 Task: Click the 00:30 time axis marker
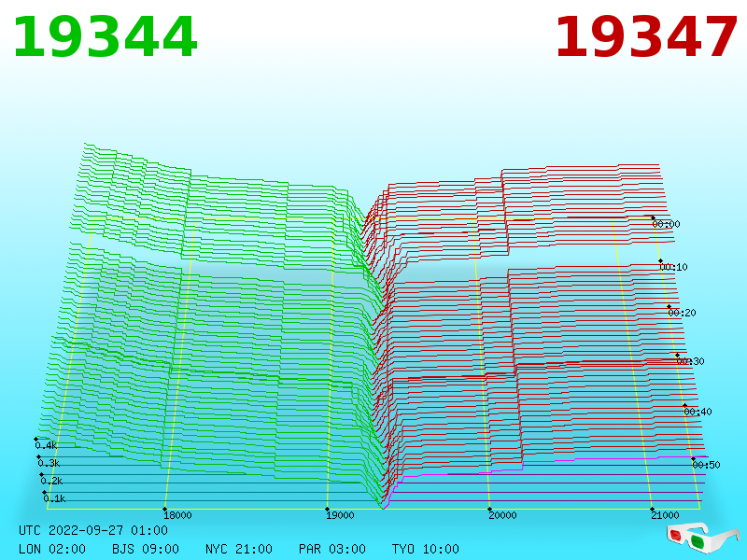(x=690, y=361)
